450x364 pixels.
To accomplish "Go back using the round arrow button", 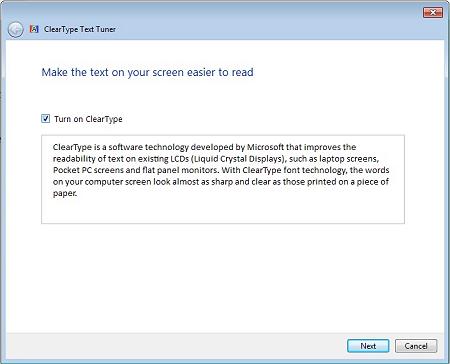I will click(x=15, y=30).
